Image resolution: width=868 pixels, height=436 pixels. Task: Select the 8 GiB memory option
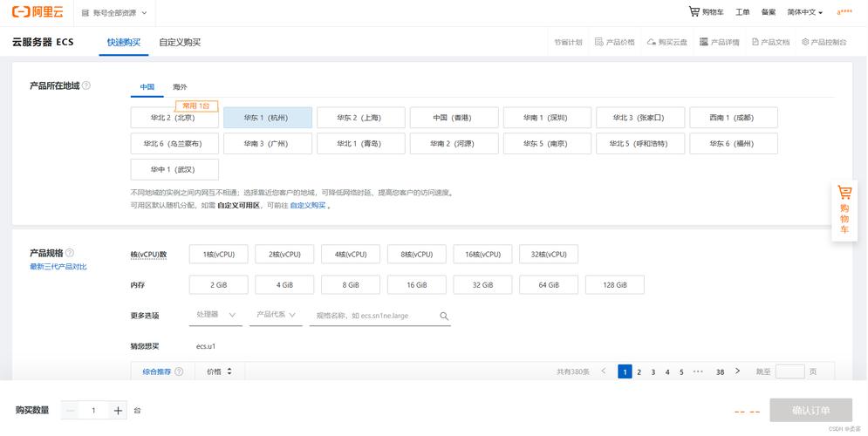351,285
